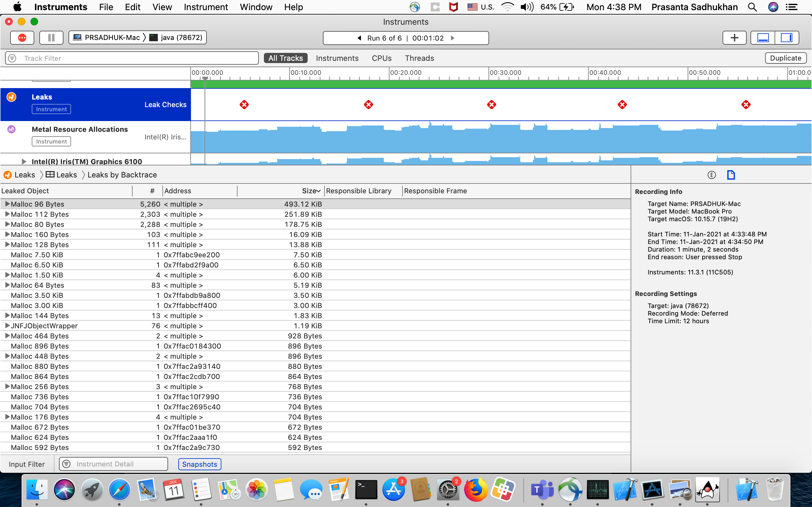
Task: Toggle the right inspector pane visibility
Action: coord(786,38)
